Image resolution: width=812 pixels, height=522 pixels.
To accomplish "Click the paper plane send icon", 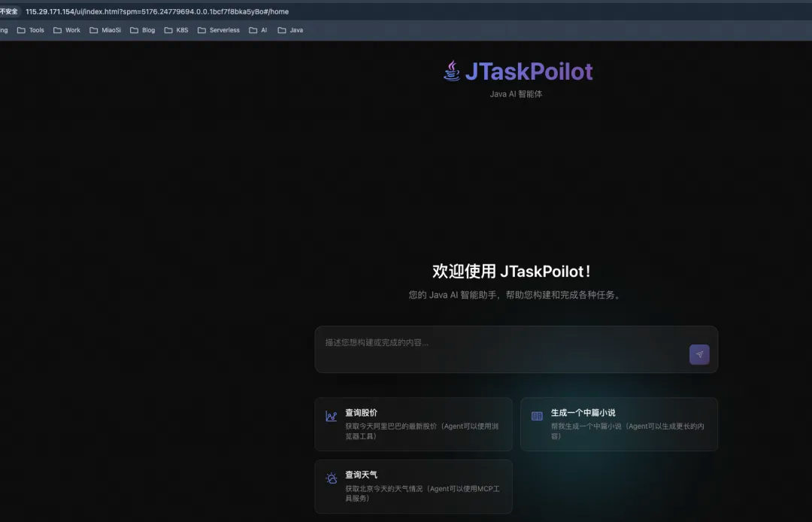I will [x=699, y=354].
